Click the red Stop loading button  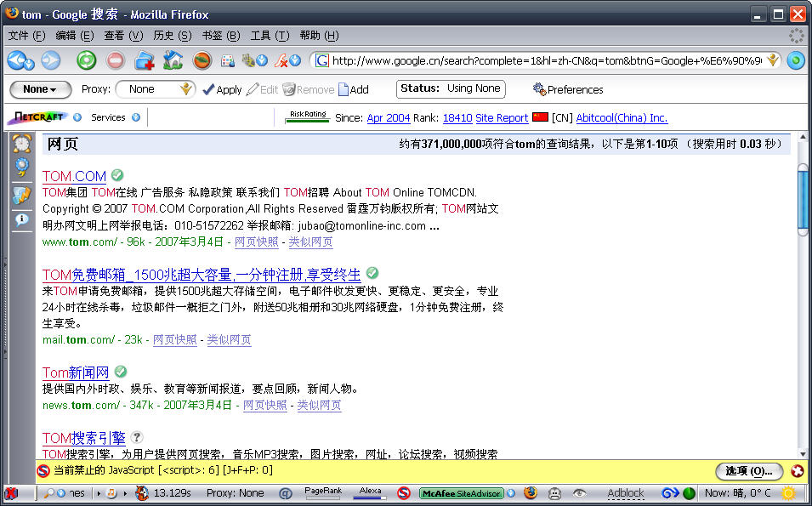coord(116,60)
